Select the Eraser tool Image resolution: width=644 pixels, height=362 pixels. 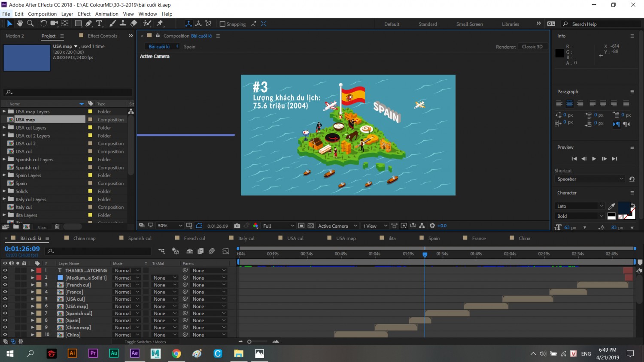pyautogui.click(x=134, y=24)
